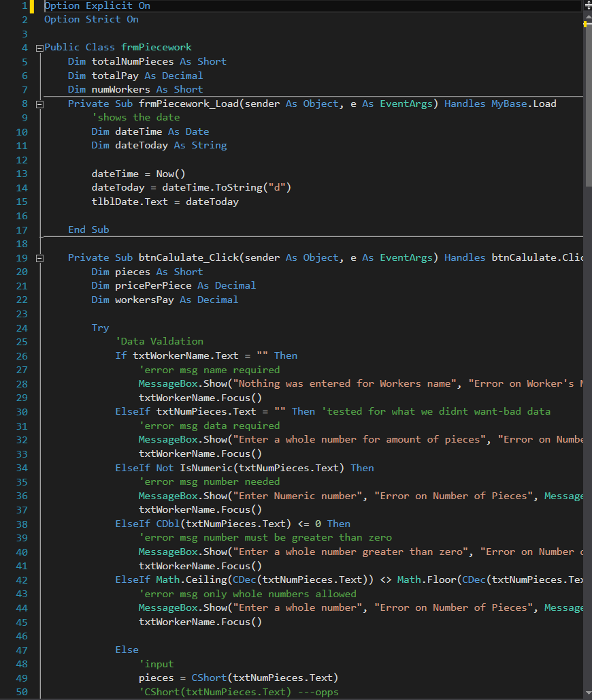Viewport: 592px width, 700px height.
Task: Click 'Now()' call on line 13
Action: tap(170, 174)
